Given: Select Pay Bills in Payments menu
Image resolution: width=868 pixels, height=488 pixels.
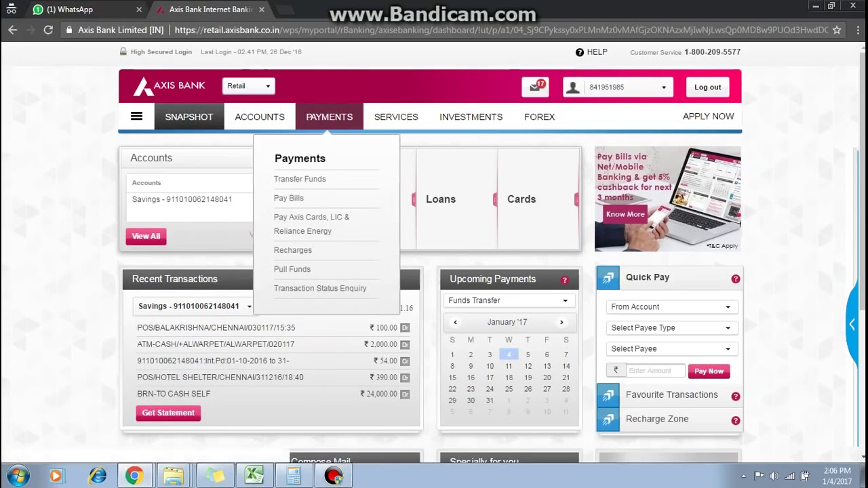Looking at the screenshot, I should click(x=289, y=198).
